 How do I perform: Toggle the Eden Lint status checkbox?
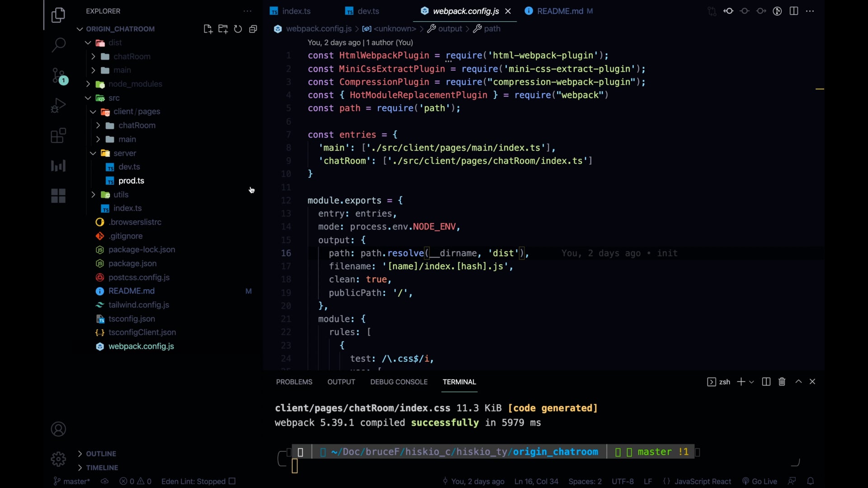coord(232,481)
